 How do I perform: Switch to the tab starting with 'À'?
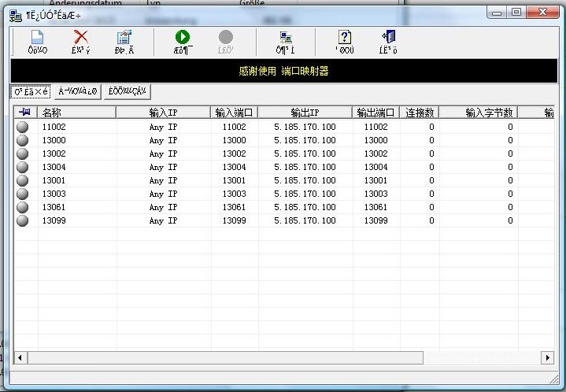coord(78,91)
